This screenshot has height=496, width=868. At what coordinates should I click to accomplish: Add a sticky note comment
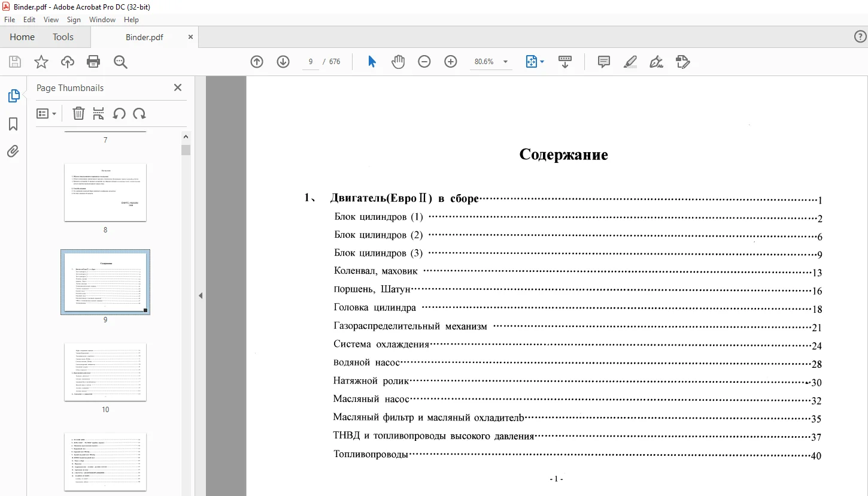click(x=604, y=62)
